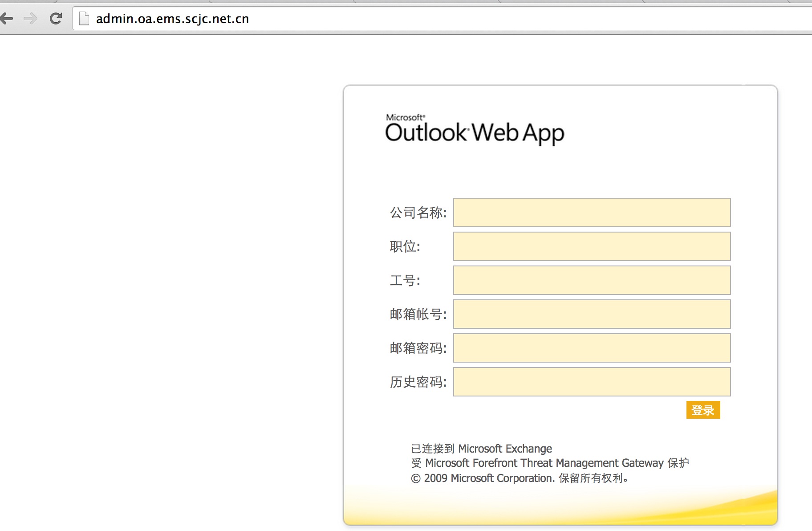Image resolution: width=812 pixels, height=531 pixels.
Task: Focus the 邮箱帐号 input field
Action: pos(592,314)
